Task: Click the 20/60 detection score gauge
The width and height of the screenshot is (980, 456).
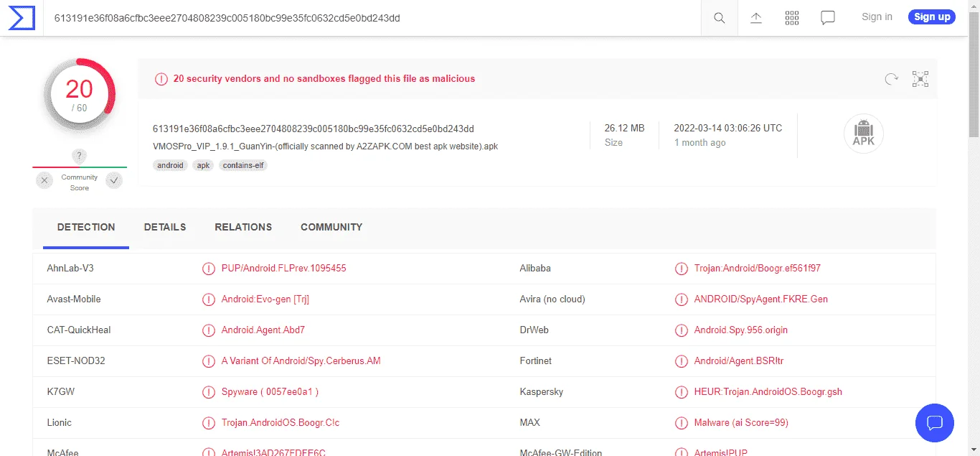Action: coord(80,94)
